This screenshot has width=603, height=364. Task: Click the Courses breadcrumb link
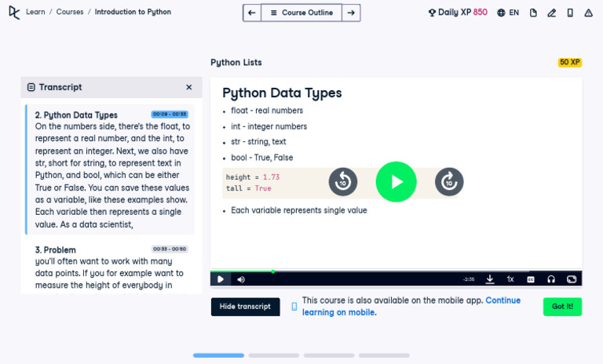tap(70, 13)
